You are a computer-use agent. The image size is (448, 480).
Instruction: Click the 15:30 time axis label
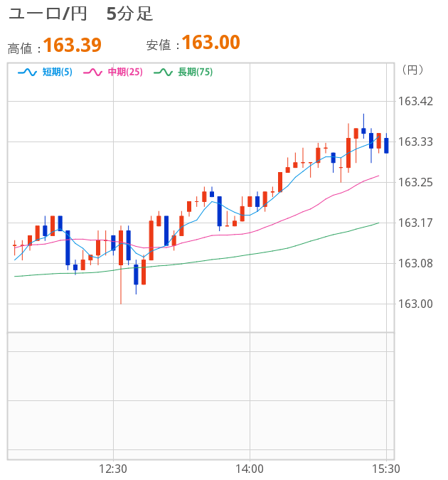[386, 469]
